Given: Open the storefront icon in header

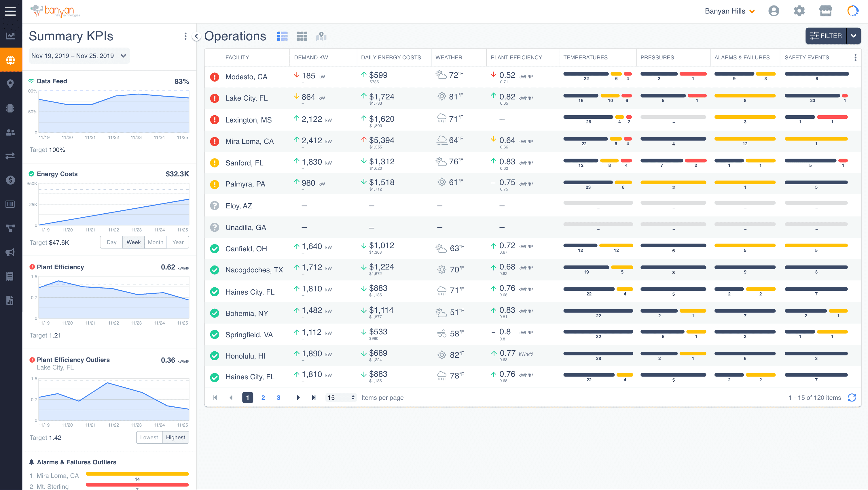Looking at the screenshot, I should (x=826, y=11).
